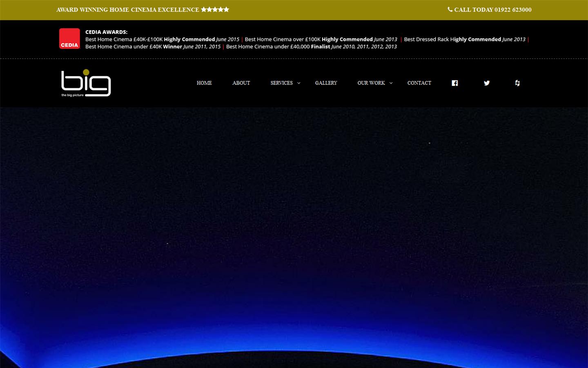This screenshot has height=368, width=588.
Task: Click the 'big' company logo
Action: (85, 83)
